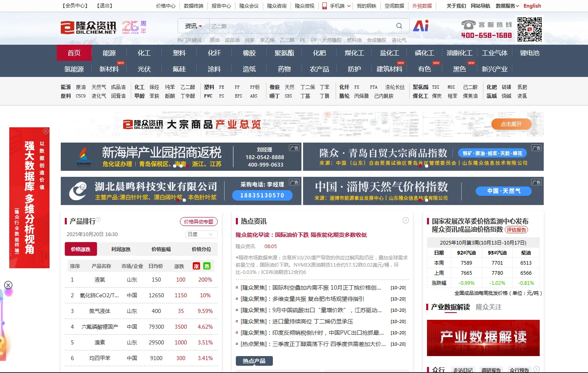Screen dimensions: 588x373
Task: Open the 产业数据解读 red banner image
Action: 483,338
